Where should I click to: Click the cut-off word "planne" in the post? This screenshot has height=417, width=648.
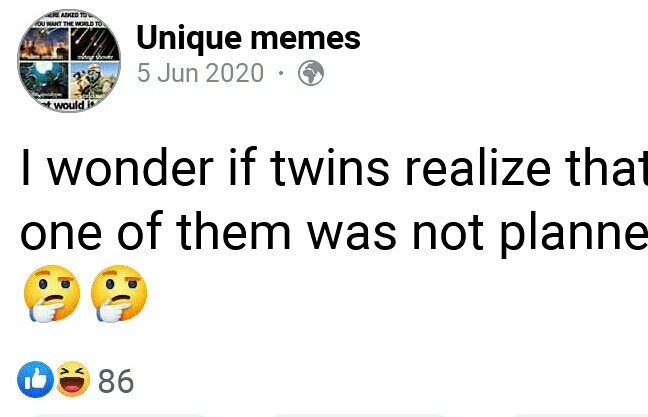[x=574, y=235]
